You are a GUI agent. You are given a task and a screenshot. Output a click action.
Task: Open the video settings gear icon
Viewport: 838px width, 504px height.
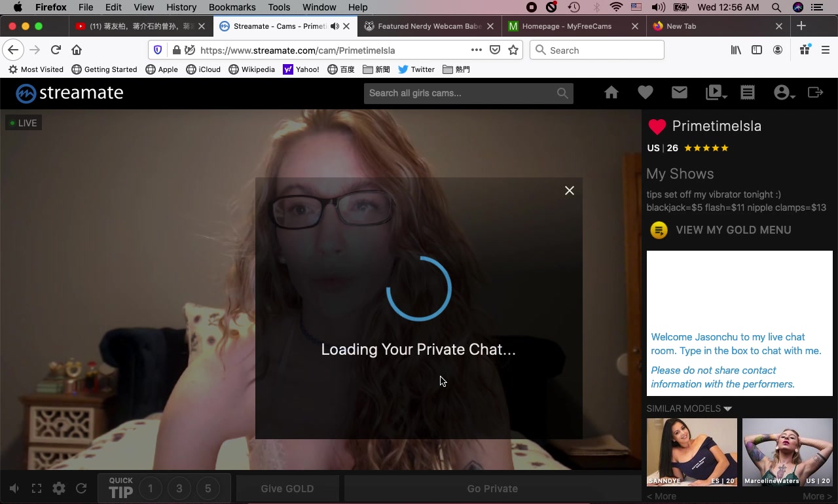[x=59, y=488]
